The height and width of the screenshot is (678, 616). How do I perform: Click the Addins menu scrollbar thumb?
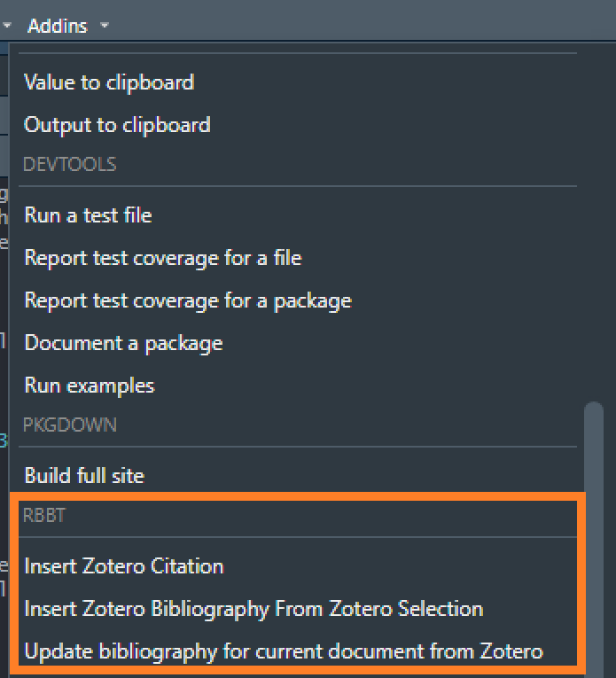point(594,536)
